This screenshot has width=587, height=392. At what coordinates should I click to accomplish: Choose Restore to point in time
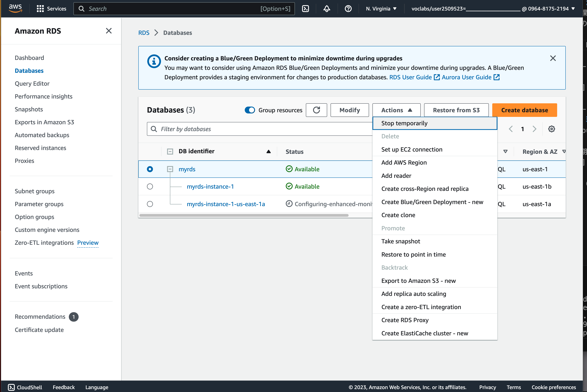tap(435, 255)
